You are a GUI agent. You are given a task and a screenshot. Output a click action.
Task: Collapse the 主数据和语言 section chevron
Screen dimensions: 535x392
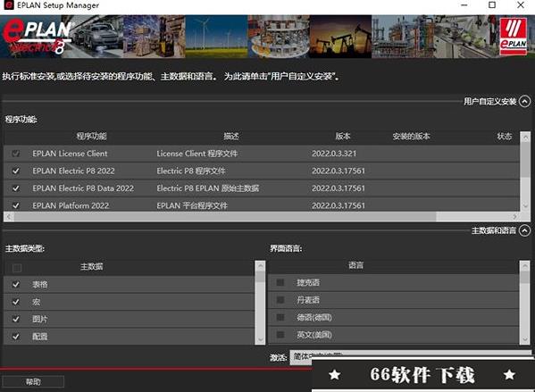tap(524, 231)
